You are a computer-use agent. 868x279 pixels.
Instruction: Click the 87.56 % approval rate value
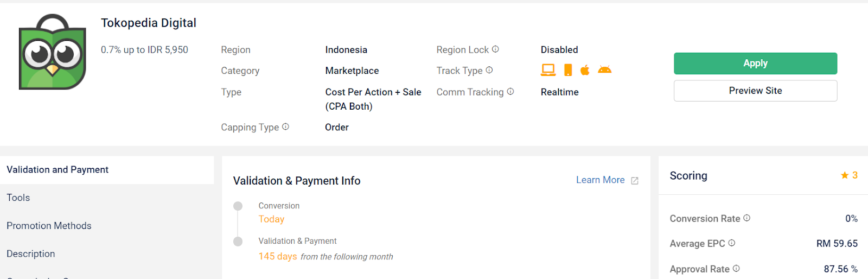coord(840,269)
